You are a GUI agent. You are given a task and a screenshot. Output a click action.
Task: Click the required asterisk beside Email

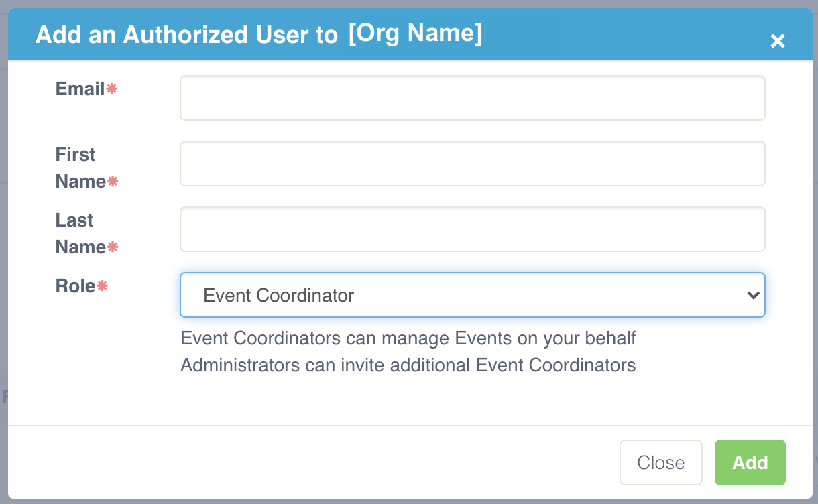pos(112,88)
